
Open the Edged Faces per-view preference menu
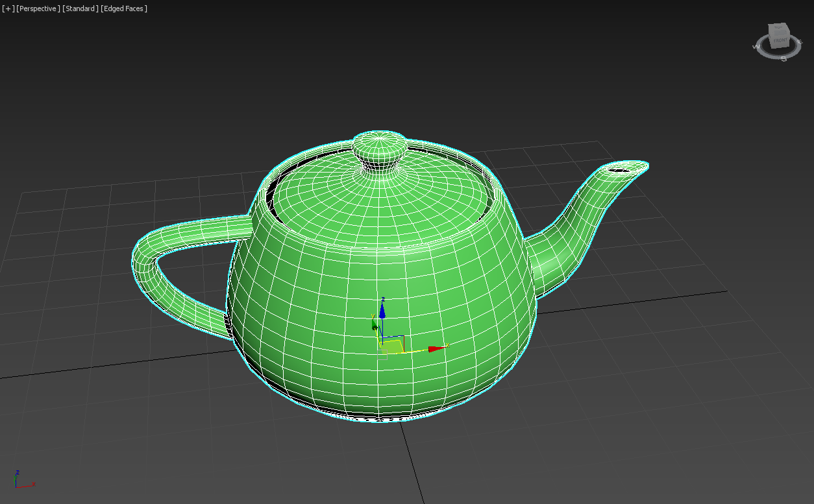(124, 8)
